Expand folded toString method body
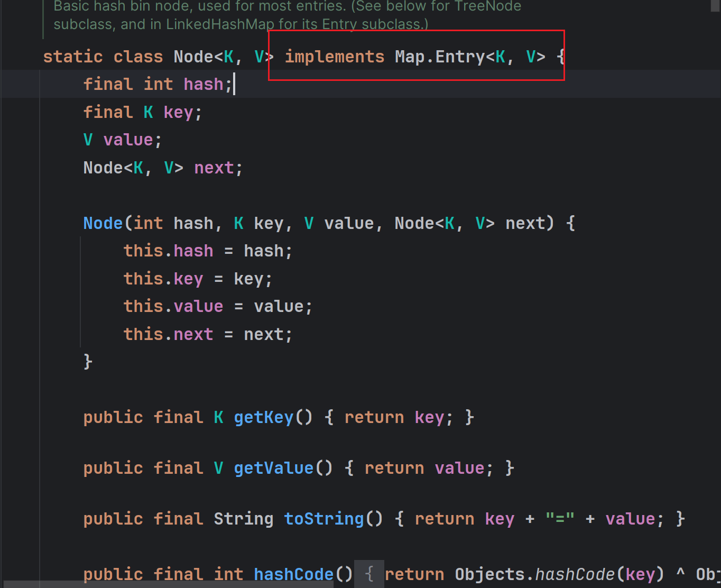Image resolution: width=721 pixels, height=588 pixels. [540, 519]
